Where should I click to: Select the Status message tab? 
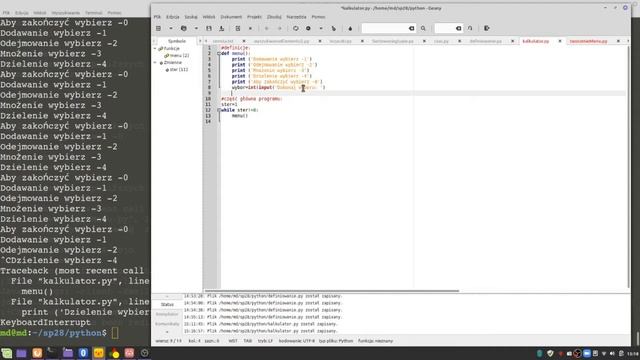point(167,304)
